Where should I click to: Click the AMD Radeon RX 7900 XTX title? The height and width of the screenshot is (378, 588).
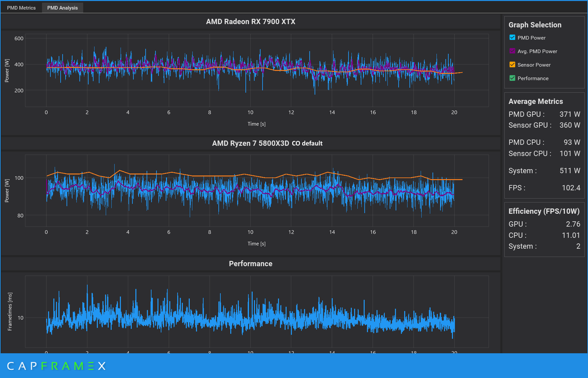pyautogui.click(x=251, y=21)
